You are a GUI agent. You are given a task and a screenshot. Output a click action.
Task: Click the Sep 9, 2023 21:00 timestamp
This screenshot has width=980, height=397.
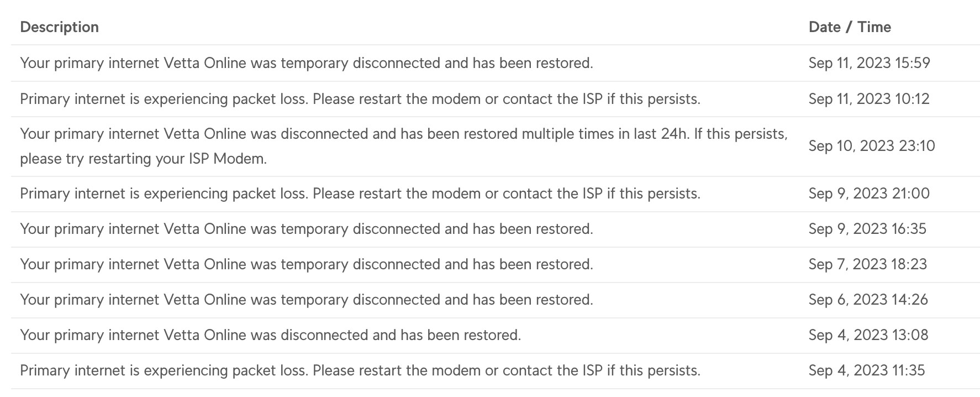click(x=869, y=194)
